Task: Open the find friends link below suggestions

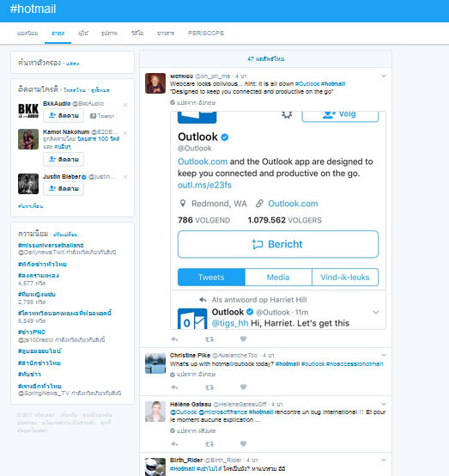Action: [30, 206]
